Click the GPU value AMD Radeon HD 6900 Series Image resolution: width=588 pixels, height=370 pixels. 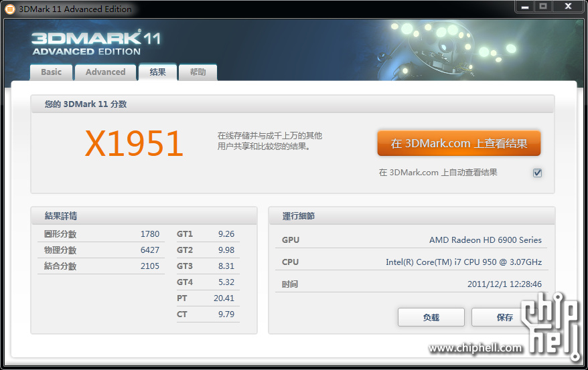[486, 240]
